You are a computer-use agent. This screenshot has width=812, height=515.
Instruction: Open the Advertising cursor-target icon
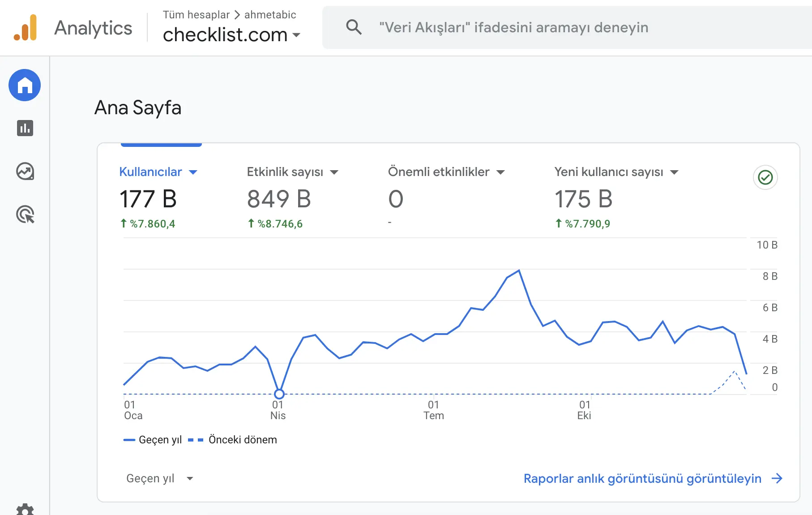[x=25, y=215]
